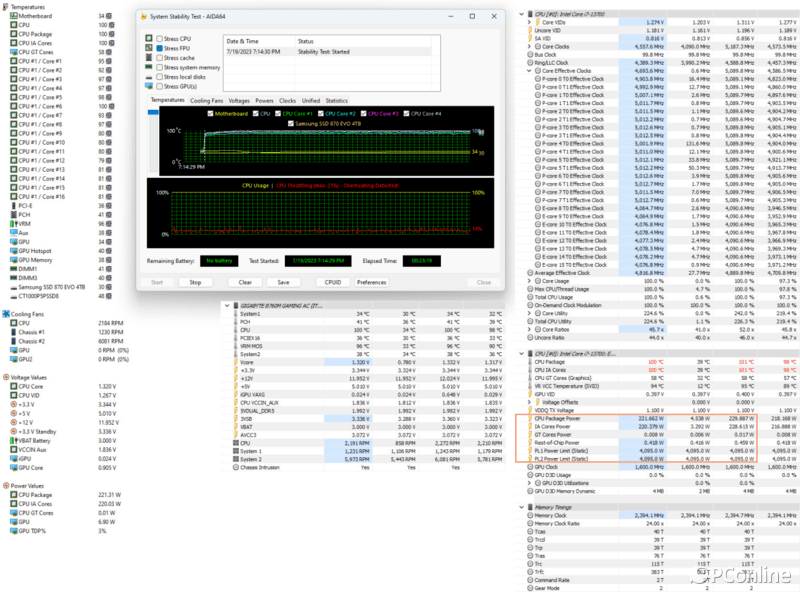800x592 pixels.
Task: Toggle the Samsung SSD 870 EVO graph checkbox
Action: click(291, 124)
